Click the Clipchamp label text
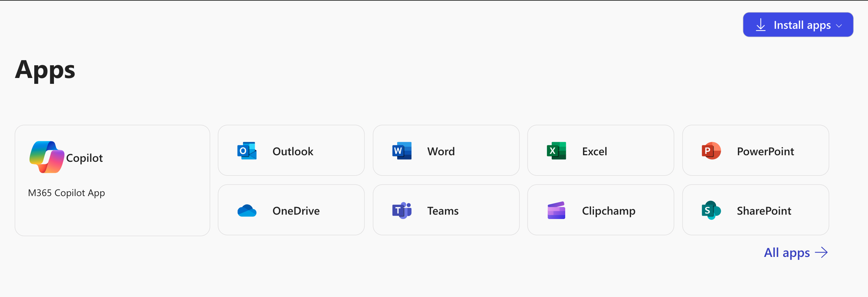This screenshot has height=297, width=868. [x=609, y=211]
